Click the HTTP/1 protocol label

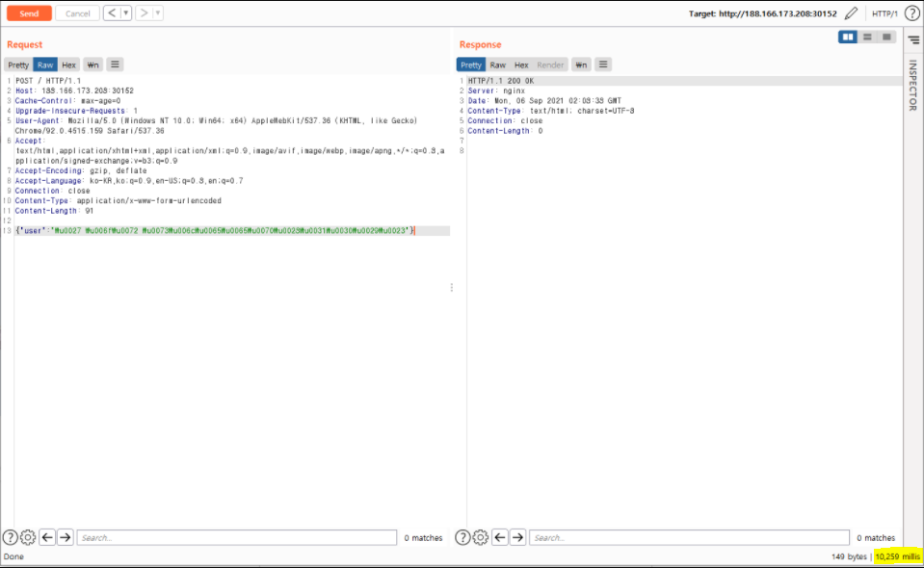point(884,13)
